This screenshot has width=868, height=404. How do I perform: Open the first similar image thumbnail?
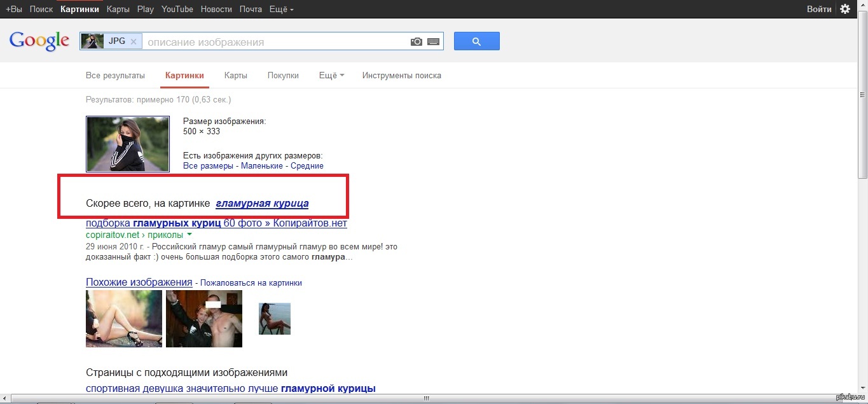click(124, 319)
